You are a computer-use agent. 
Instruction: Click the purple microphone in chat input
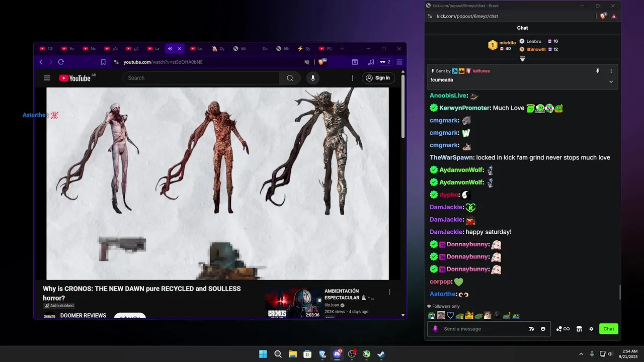pos(435,329)
